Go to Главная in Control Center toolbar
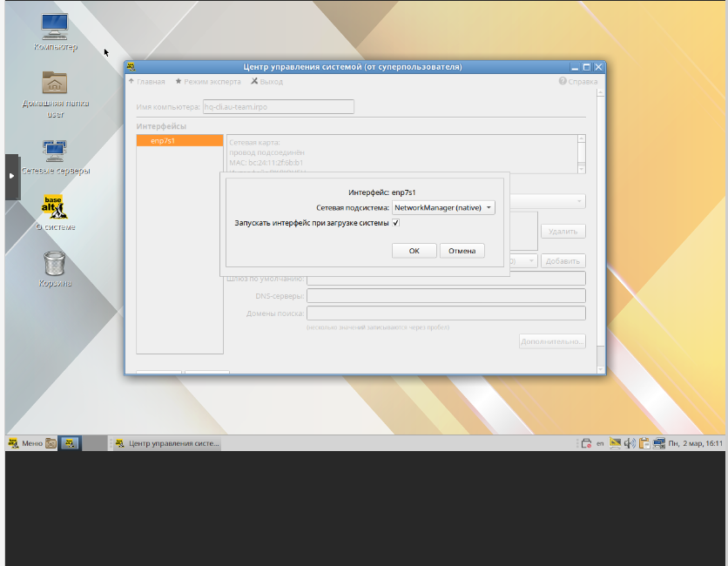This screenshot has height=566, width=728. pyautogui.click(x=146, y=82)
